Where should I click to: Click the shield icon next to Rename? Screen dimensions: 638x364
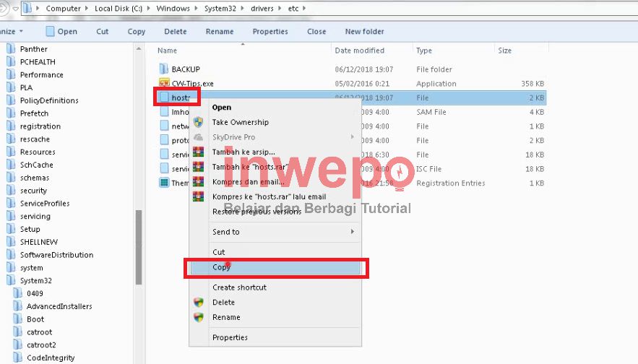coord(198,317)
